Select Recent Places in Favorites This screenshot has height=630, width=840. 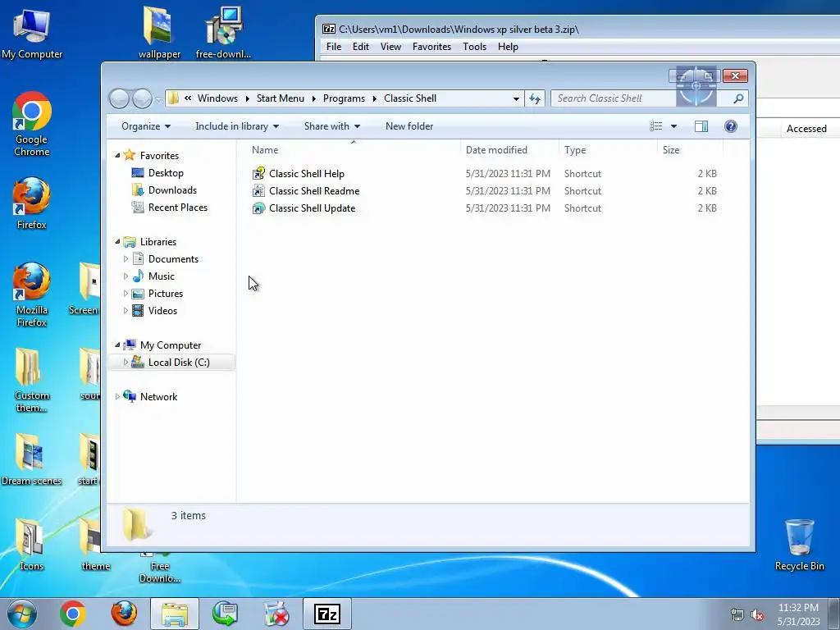point(178,208)
